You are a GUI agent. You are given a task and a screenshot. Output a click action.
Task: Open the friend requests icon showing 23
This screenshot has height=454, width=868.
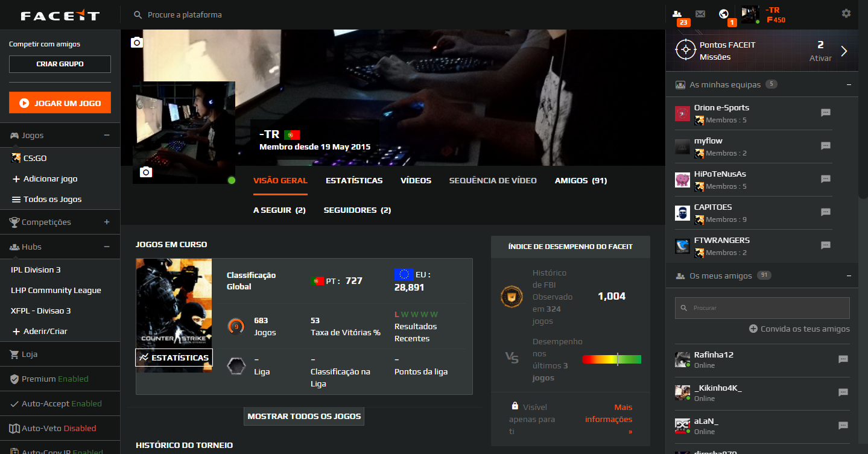[x=677, y=14]
